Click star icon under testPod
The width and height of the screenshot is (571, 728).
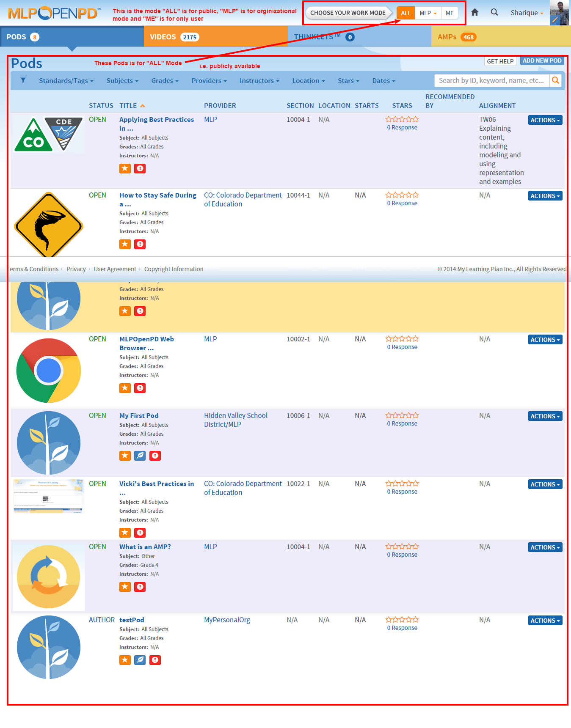125,660
